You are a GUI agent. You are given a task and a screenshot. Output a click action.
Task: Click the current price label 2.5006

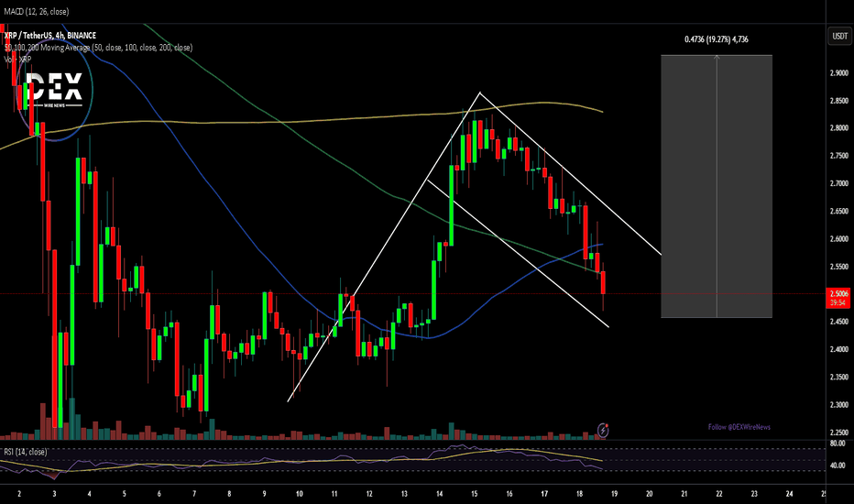pos(838,293)
